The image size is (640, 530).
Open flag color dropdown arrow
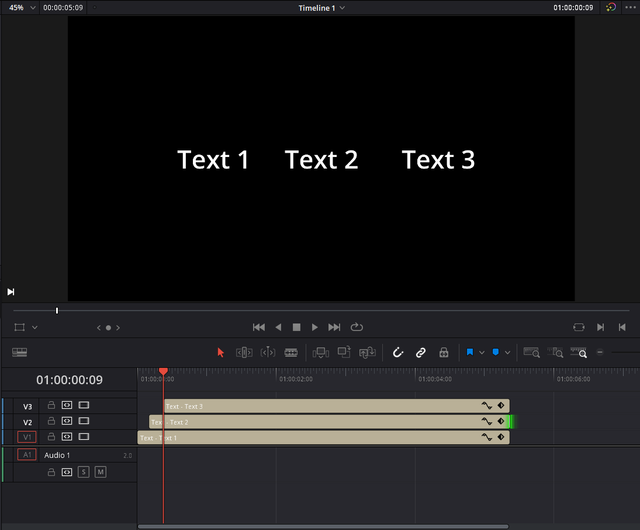click(482, 352)
